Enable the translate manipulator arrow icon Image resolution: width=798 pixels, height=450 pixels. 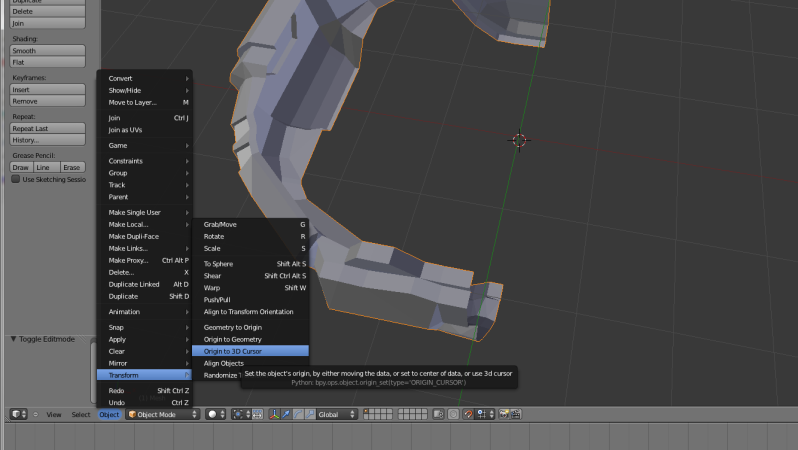pos(286,414)
